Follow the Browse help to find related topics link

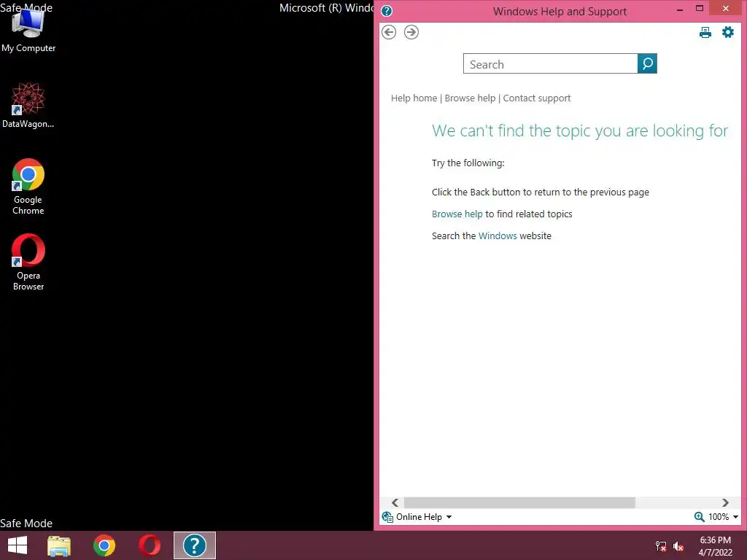[457, 214]
